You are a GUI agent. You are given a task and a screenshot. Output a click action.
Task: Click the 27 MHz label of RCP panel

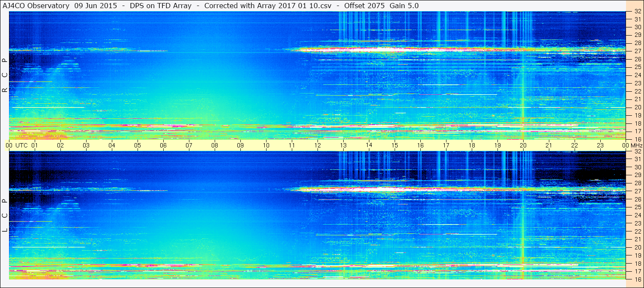(637, 51)
